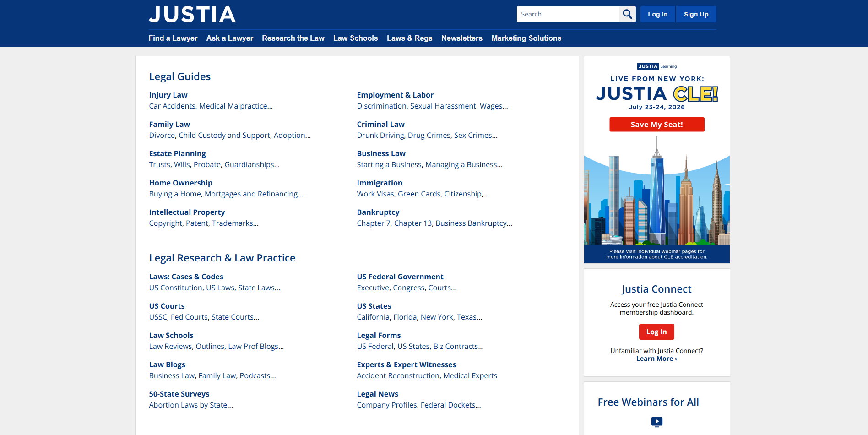Click the header Log In button
The height and width of the screenshot is (435, 868).
coord(657,14)
